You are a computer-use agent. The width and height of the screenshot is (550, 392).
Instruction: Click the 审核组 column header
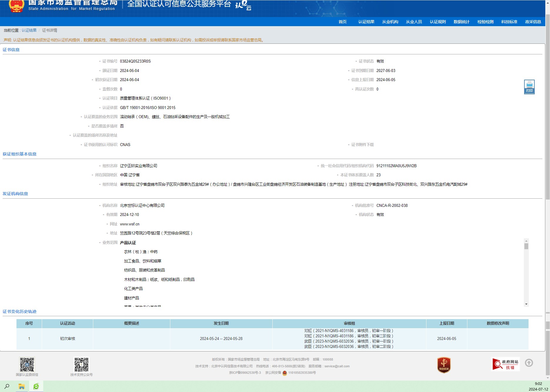coord(349,323)
